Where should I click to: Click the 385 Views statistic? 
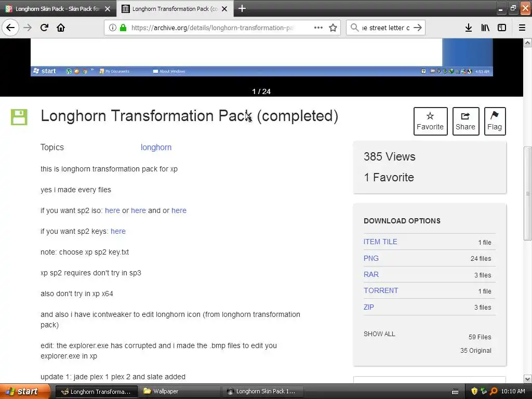pos(390,156)
